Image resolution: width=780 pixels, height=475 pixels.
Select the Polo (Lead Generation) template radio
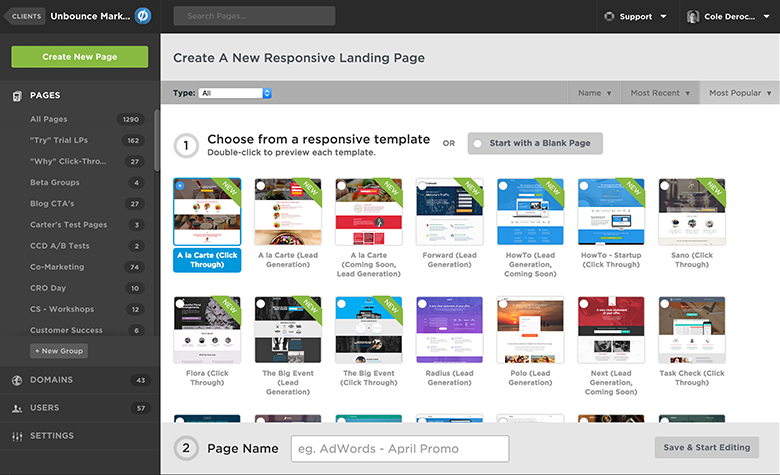pyautogui.click(x=504, y=304)
